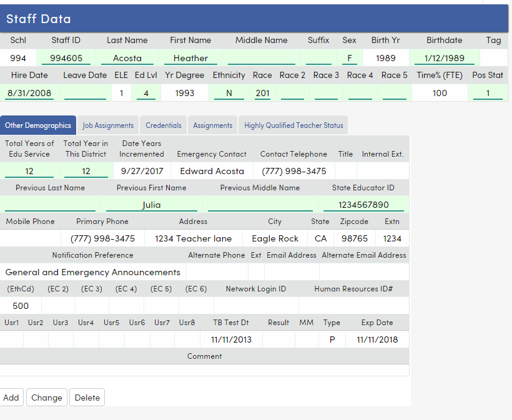
Task: Return to the Other Demographics tab
Action: click(38, 125)
